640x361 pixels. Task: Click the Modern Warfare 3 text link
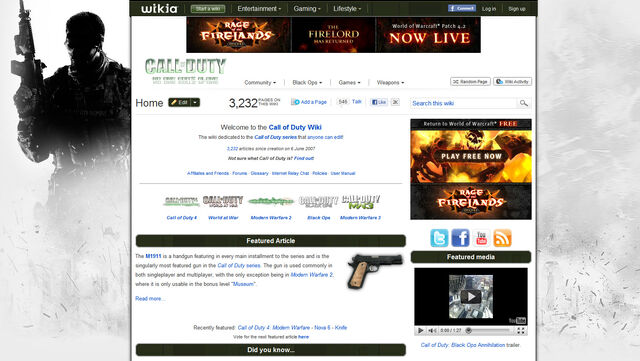pyautogui.click(x=360, y=218)
